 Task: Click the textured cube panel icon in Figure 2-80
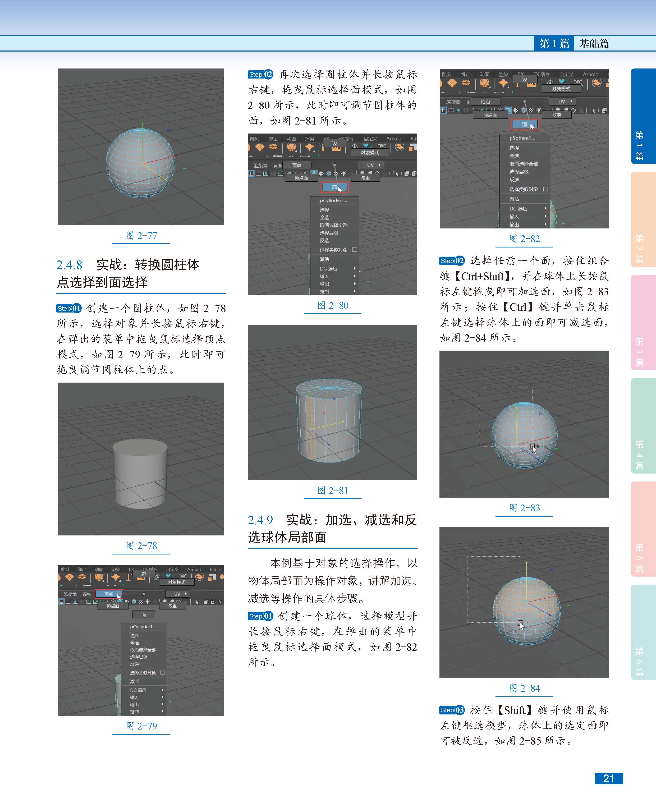329,173
